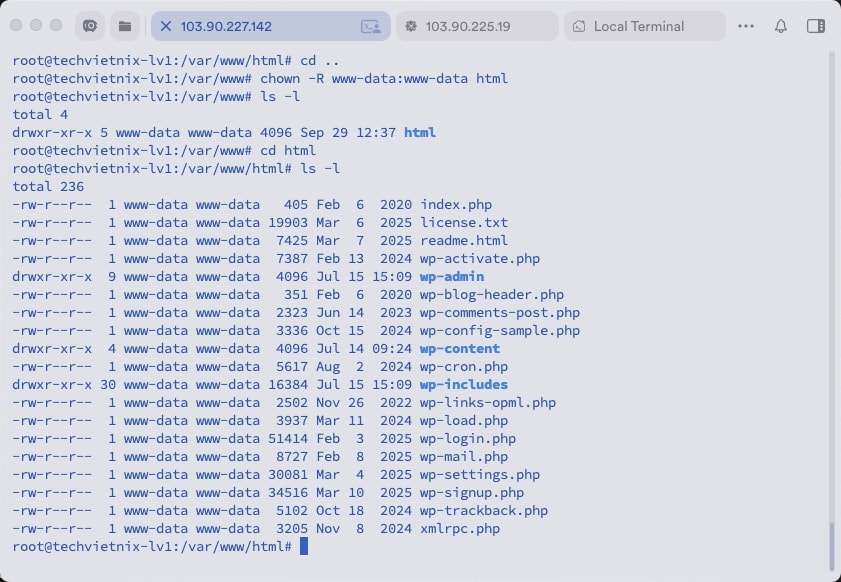Click the wp-content directory name
The height and width of the screenshot is (582, 841).
pyautogui.click(x=460, y=349)
